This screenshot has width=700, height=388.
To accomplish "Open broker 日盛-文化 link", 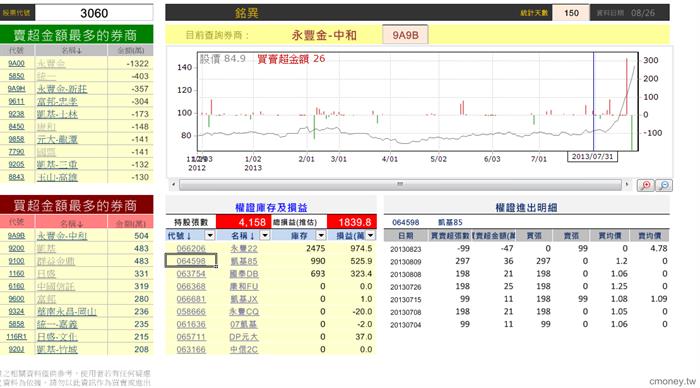I will click(x=57, y=337).
